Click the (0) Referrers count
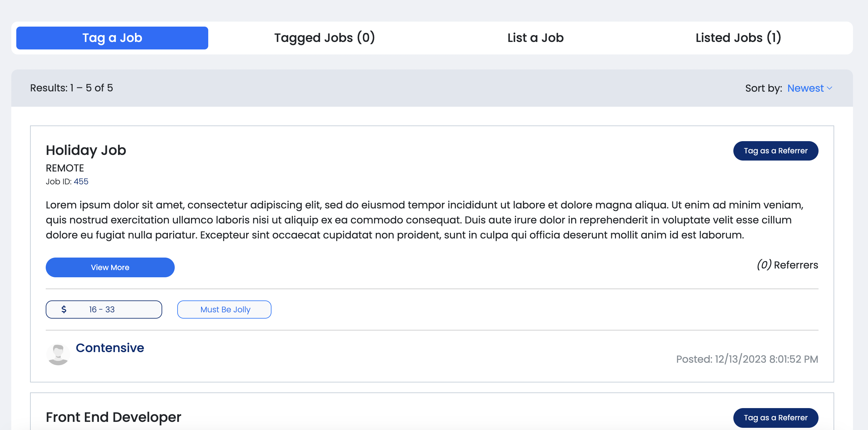 click(x=788, y=265)
